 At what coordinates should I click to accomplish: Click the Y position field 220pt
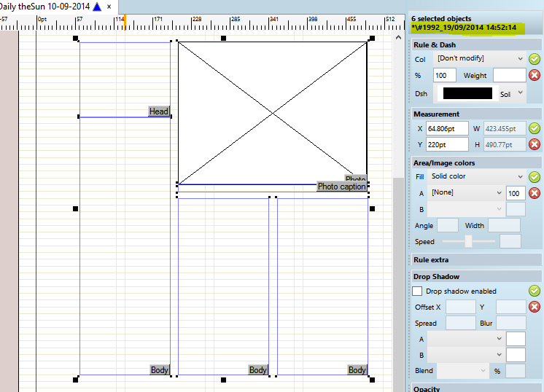447,144
